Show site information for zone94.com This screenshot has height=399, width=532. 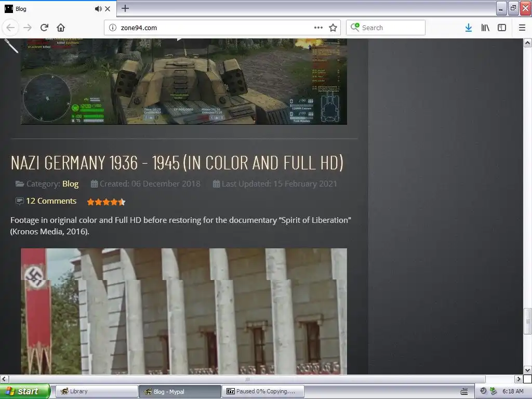tap(113, 28)
